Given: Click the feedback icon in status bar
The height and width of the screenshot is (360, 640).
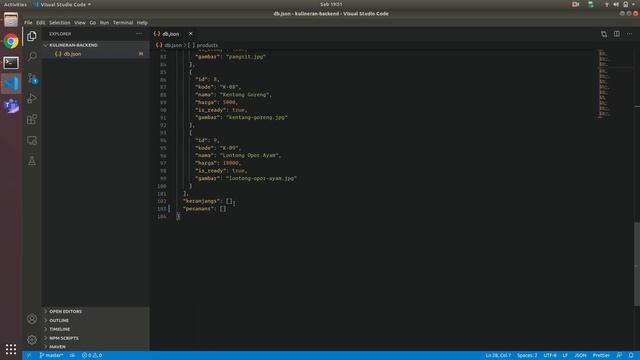Looking at the screenshot, I should tap(619, 356).
